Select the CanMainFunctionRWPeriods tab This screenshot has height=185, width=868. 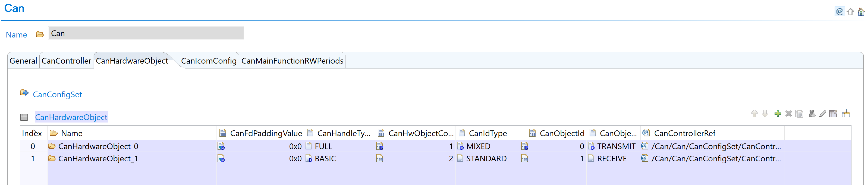292,61
